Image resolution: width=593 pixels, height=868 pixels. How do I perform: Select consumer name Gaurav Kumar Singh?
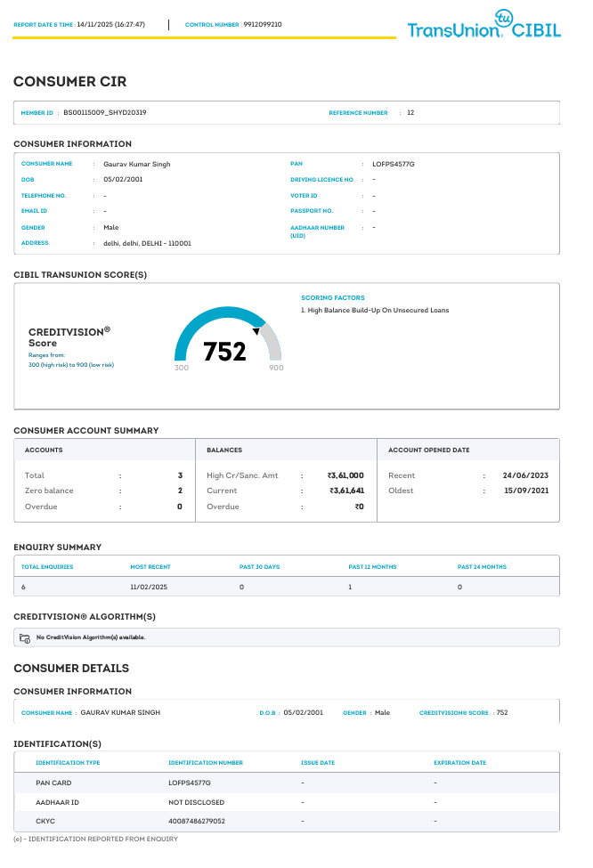(x=137, y=165)
